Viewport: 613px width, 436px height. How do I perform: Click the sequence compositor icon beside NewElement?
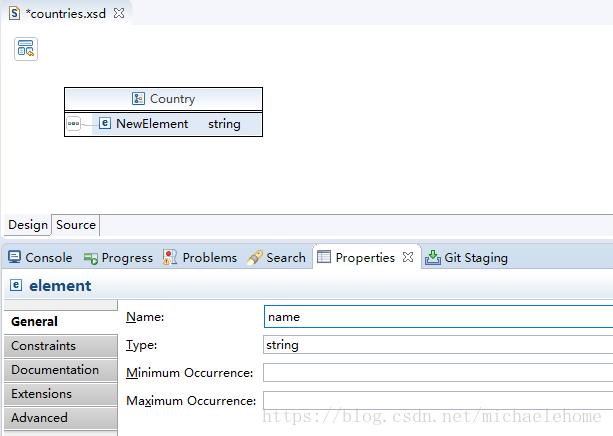[x=73, y=124]
